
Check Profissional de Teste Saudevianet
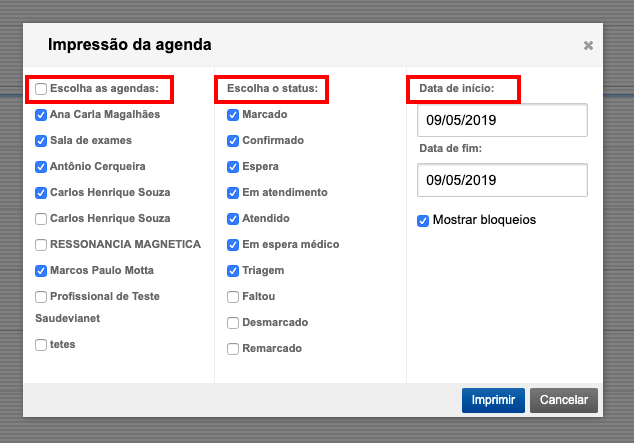pyautogui.click(x=40, y=296)
